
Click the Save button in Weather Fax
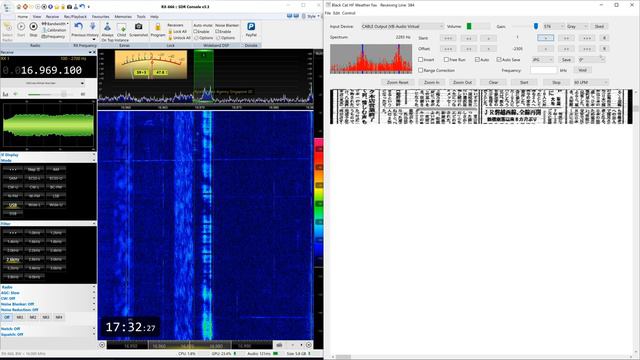566,60
